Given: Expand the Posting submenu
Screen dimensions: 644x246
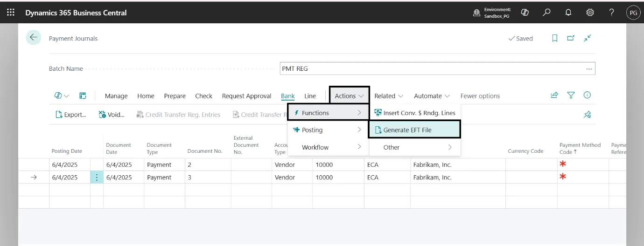Looking at the screenshot, I should 326,130.
